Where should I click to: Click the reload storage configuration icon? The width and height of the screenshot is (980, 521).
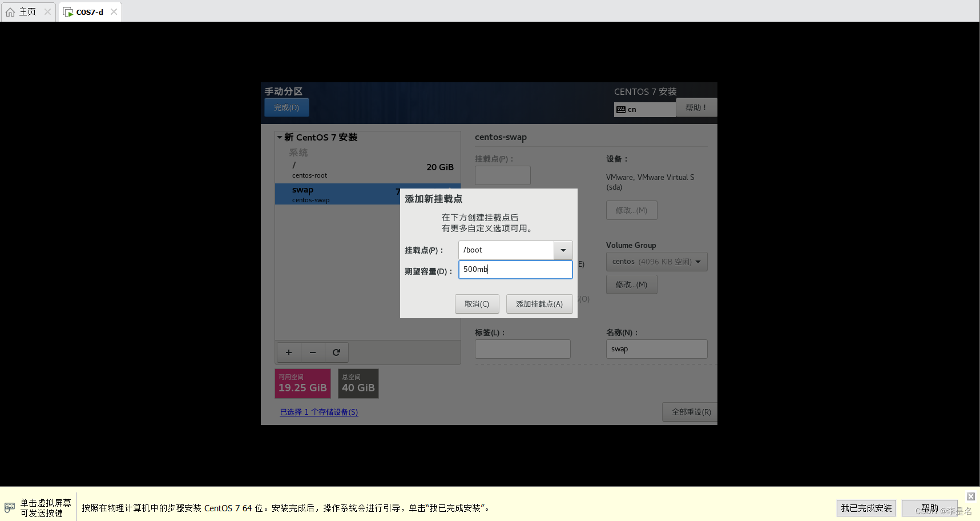tap(336, 352)
